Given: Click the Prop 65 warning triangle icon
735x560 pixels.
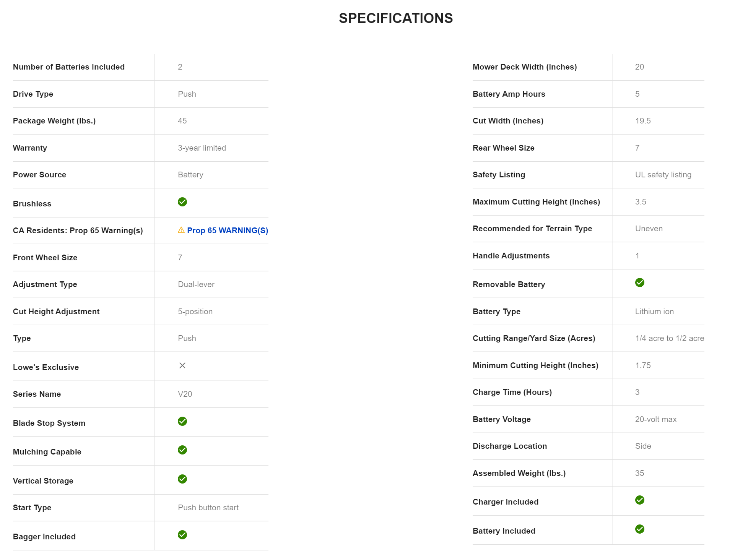Looking at the screenshot, I should (x=181, y=230).
